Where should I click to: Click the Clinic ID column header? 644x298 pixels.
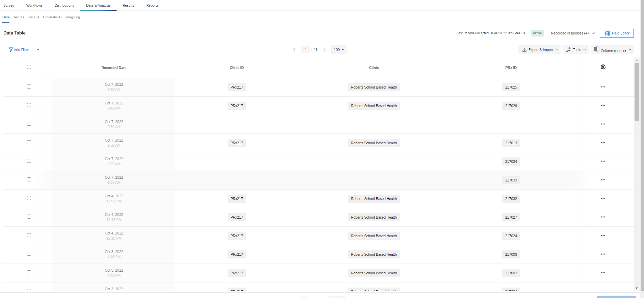237,68
